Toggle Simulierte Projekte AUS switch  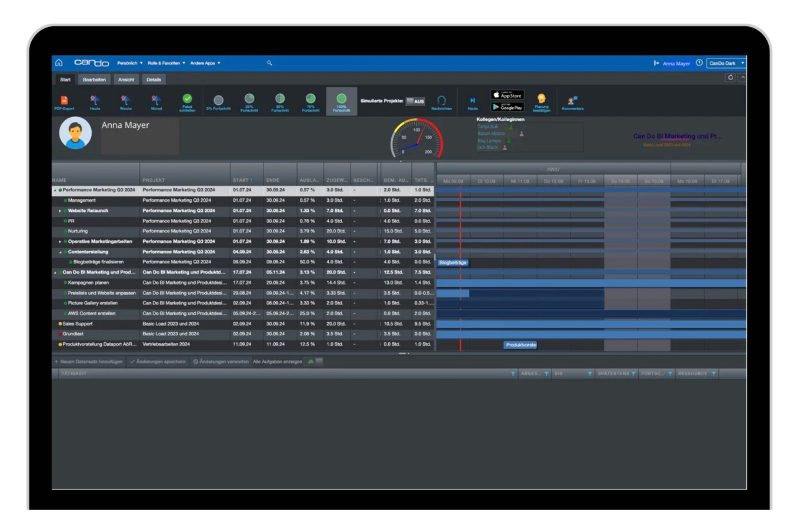[415, 101]
